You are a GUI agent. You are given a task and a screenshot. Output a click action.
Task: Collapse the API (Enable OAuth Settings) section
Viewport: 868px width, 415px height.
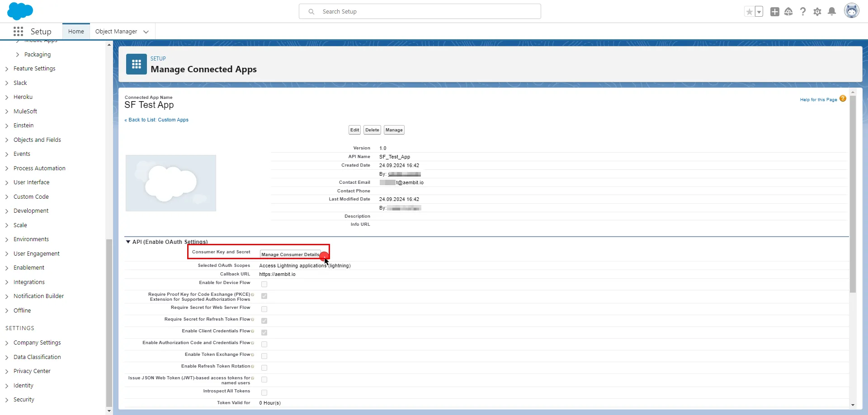point(128,242)
